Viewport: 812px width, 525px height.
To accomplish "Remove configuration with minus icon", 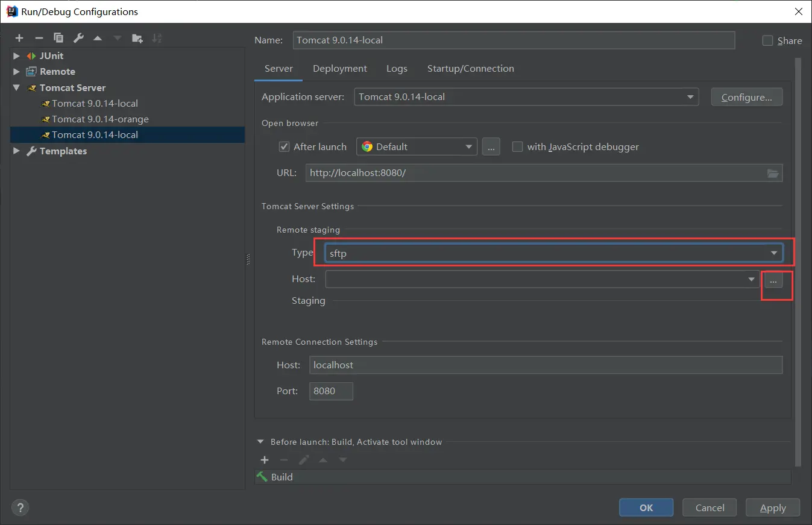I will tap(39, 38).
